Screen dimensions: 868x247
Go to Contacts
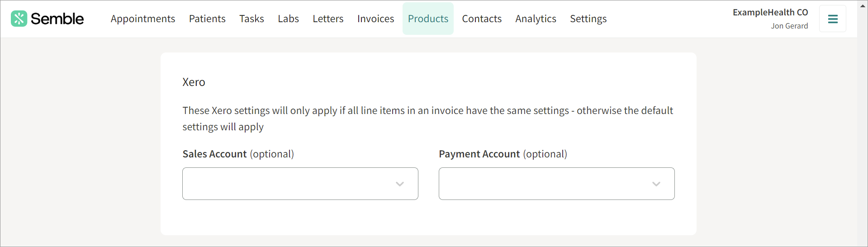(482, 19)
